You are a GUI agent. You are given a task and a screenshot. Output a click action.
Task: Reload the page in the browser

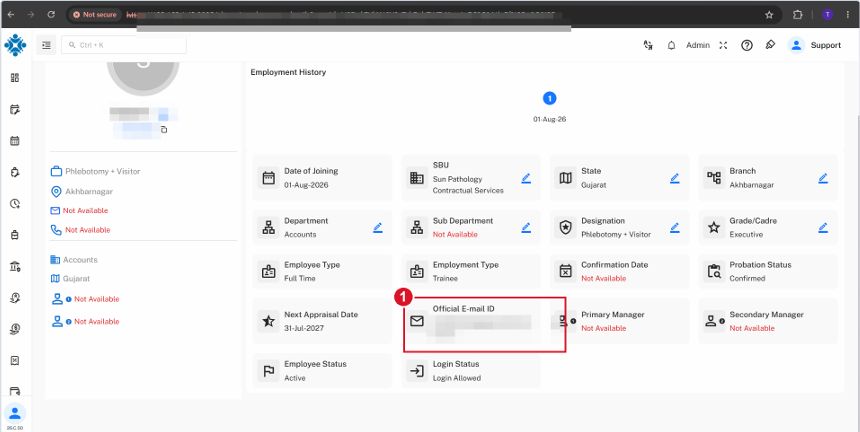click(x=51, y=15)
